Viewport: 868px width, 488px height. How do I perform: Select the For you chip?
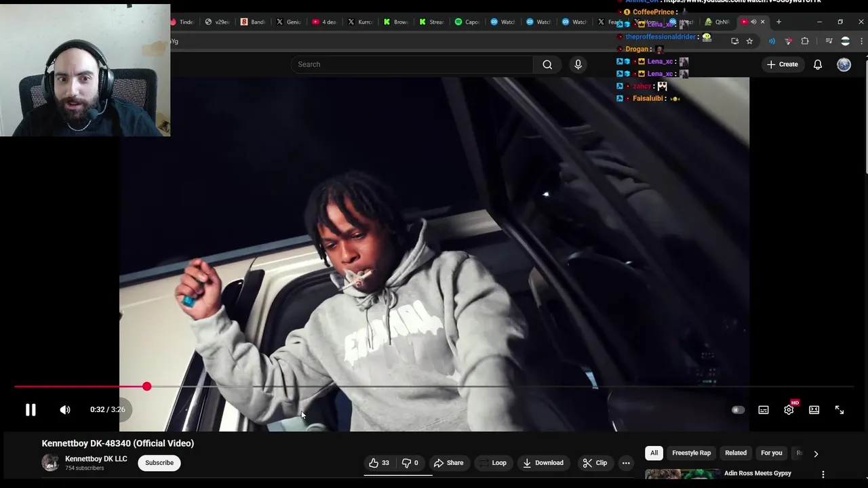pos(771,453)
